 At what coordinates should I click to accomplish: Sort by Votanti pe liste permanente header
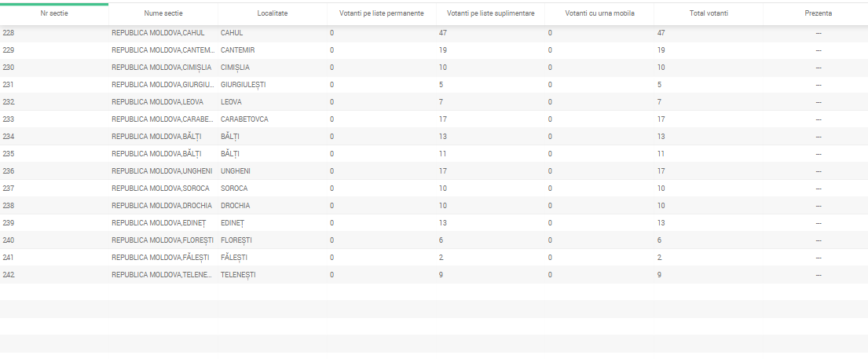382,13
